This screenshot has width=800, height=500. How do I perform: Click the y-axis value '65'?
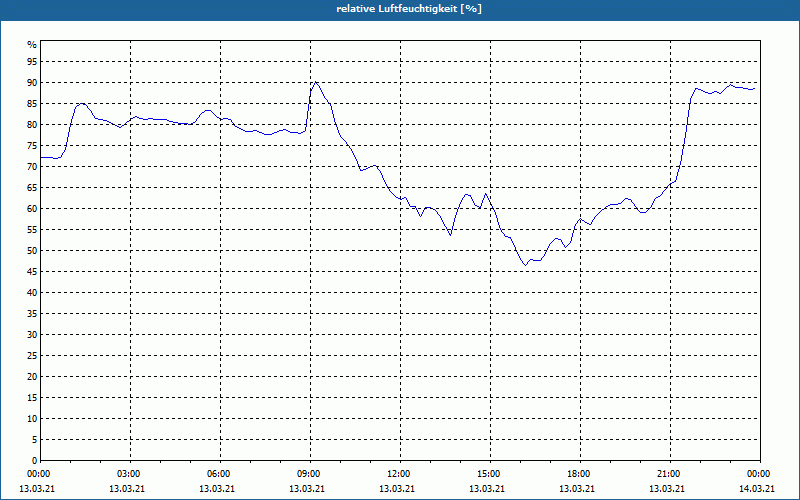[32, 188]
